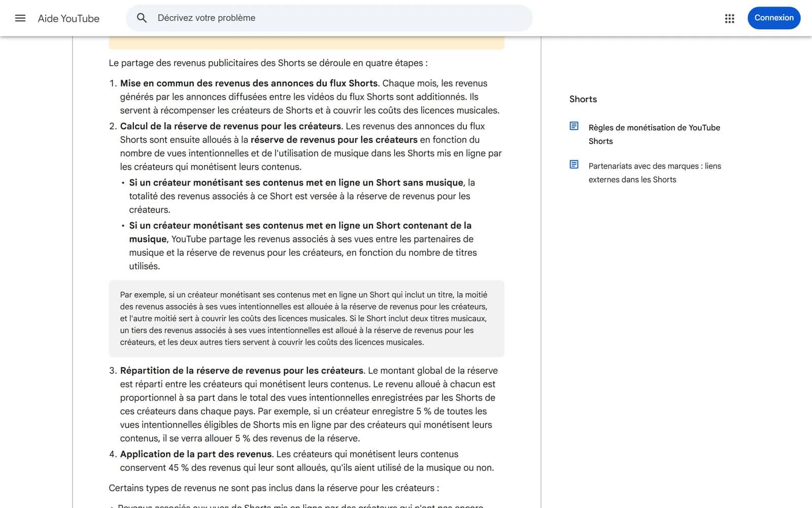Go to the Aide YouTube home
Viewport: 812px width, 508px height.
(x=69, y=18)
